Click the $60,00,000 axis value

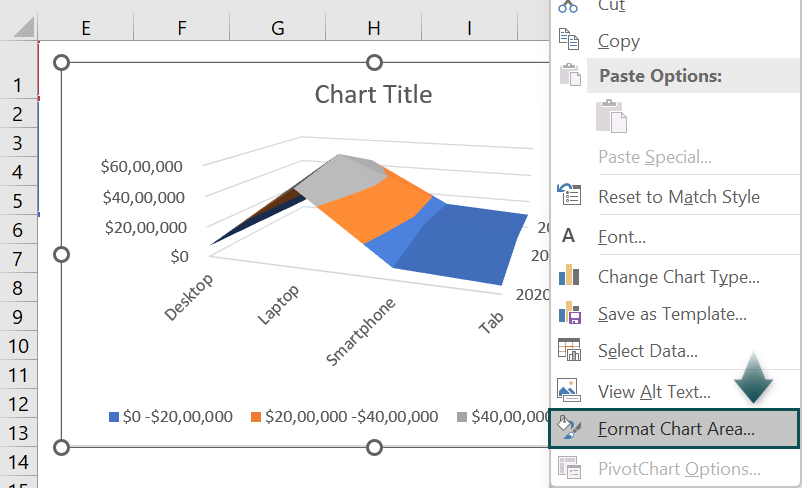pos(142,166)
